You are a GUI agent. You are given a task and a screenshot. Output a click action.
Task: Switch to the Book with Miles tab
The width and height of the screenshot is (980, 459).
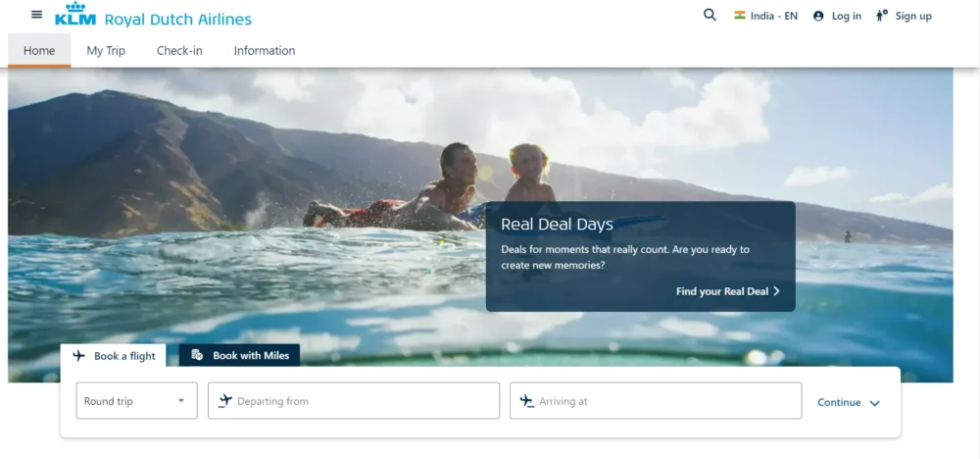[240, 355]
